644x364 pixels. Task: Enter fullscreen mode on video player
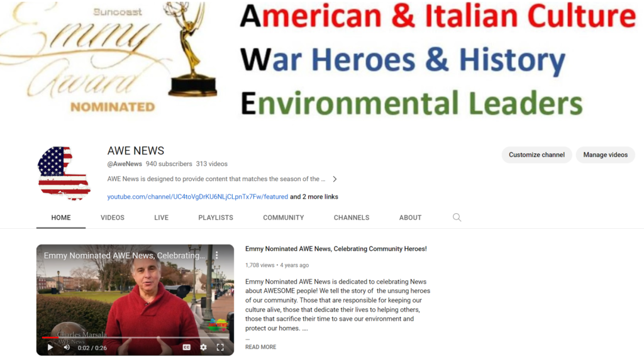click(x=220, y=347)
